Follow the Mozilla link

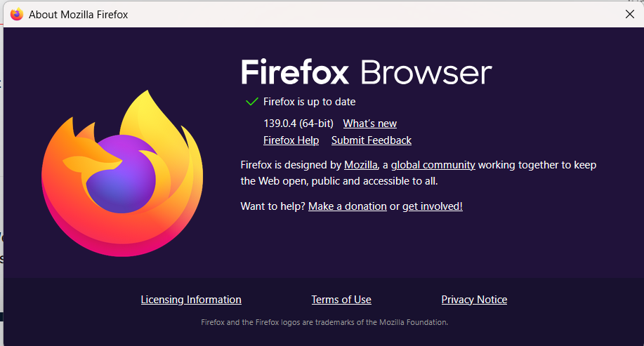pos(360,165)
